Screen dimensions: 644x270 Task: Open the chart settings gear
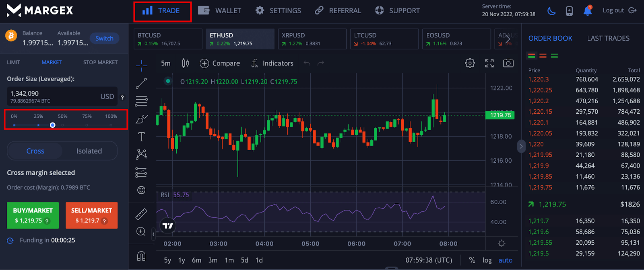pyautogui.click(x=470, y=63)
